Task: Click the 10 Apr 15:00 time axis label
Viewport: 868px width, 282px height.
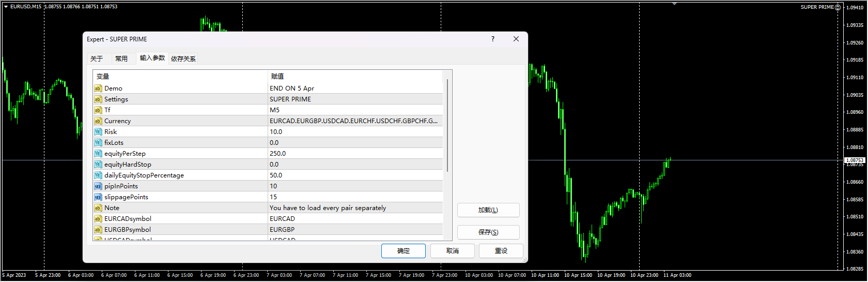Action: click(578, 275)
